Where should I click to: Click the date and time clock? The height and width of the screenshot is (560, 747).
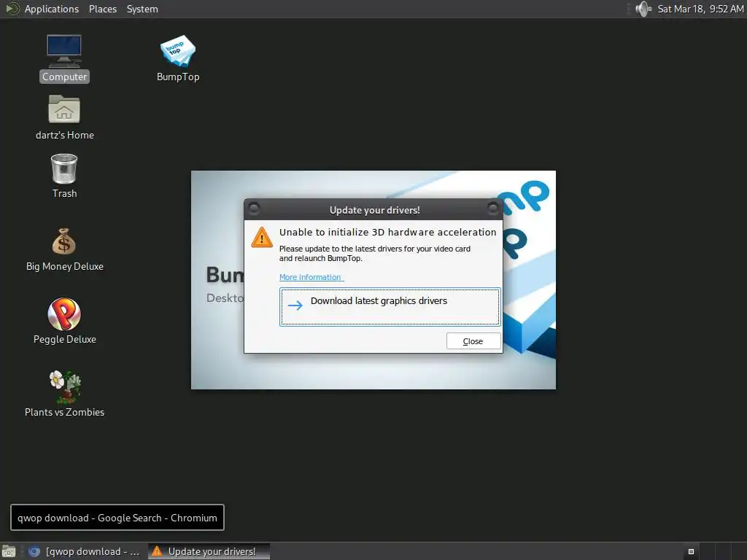coord(700,9)
